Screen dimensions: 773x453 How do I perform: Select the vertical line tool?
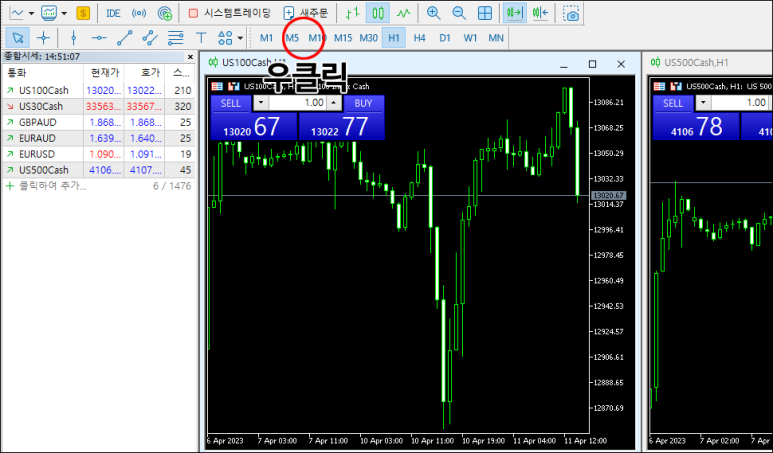coord(73,37)
